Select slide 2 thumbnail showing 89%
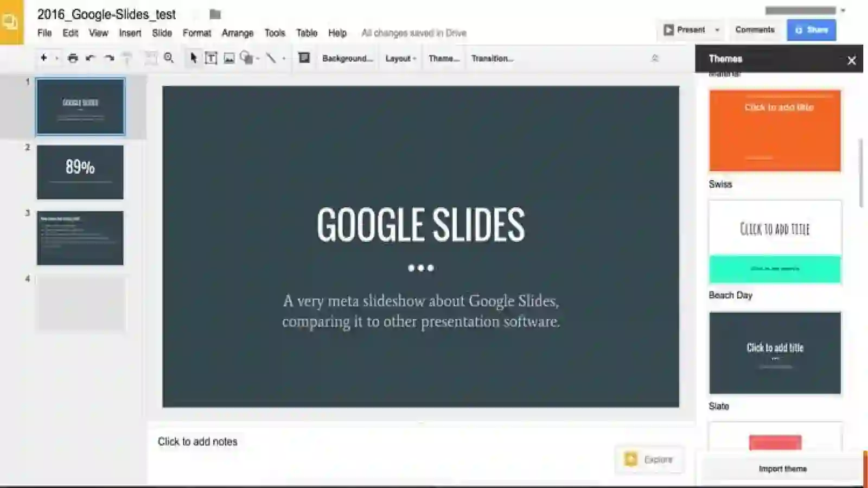 tap(80, 172)
